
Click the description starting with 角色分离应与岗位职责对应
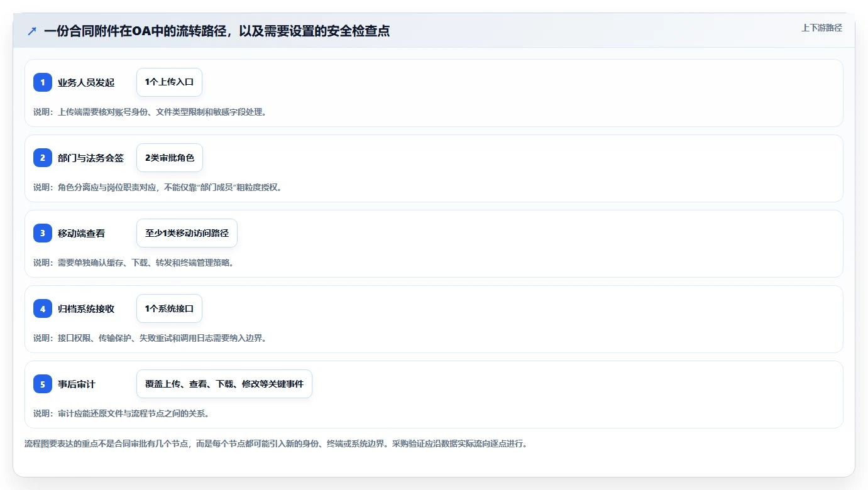tap(158, 187)
